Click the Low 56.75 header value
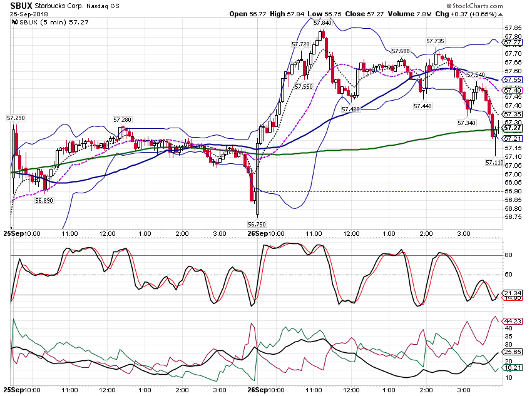Viewport: 532px width, 396px height. 325,14
